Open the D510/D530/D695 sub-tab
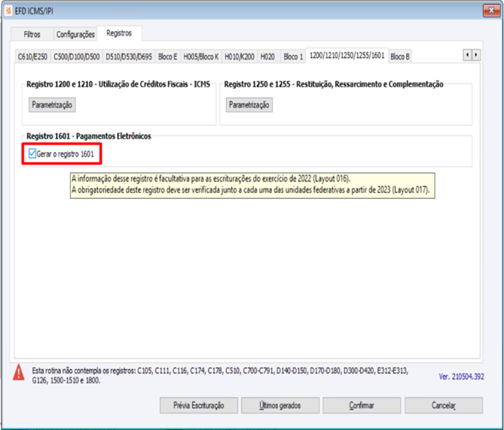 click(x=129, y=57)
